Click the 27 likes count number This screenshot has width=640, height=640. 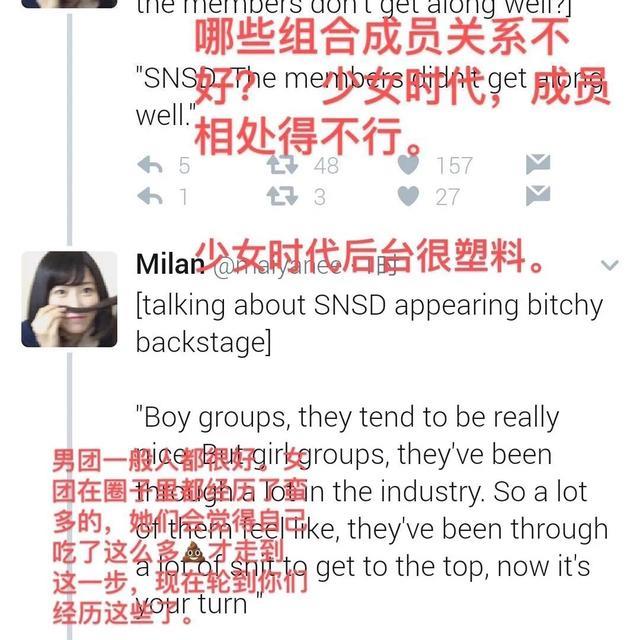click(448, 197)
